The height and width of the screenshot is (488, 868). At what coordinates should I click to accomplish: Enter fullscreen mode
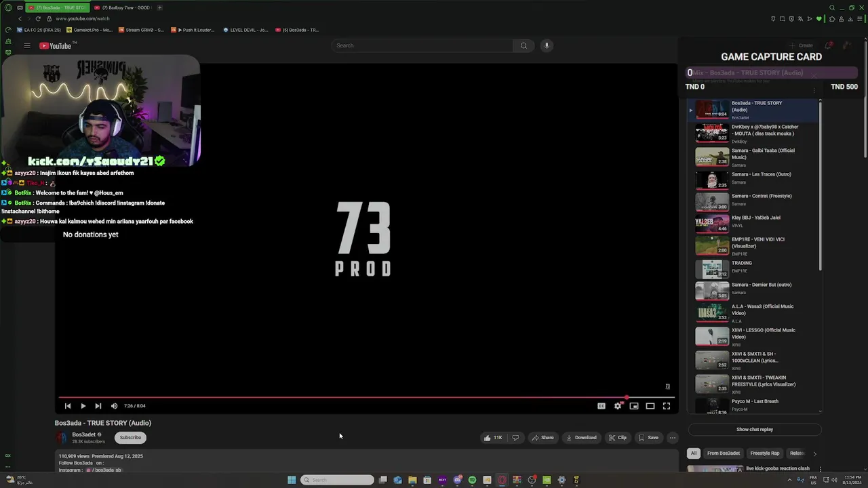[667, 406]
